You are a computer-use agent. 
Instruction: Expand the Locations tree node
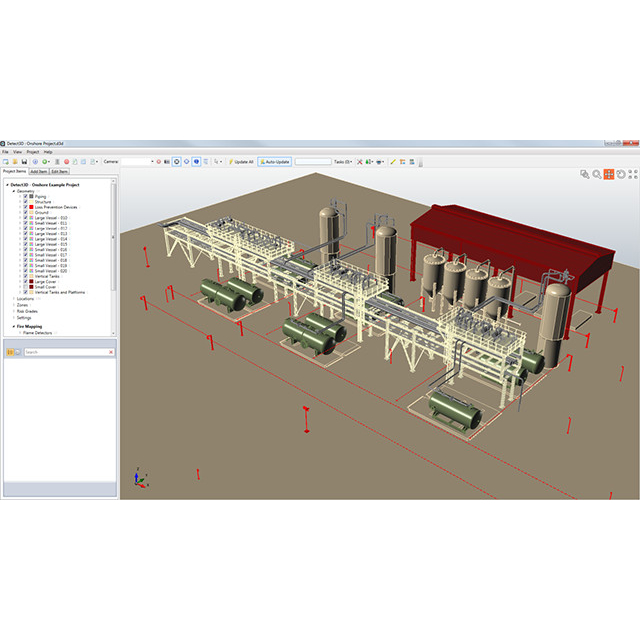[x=14, y=299]
